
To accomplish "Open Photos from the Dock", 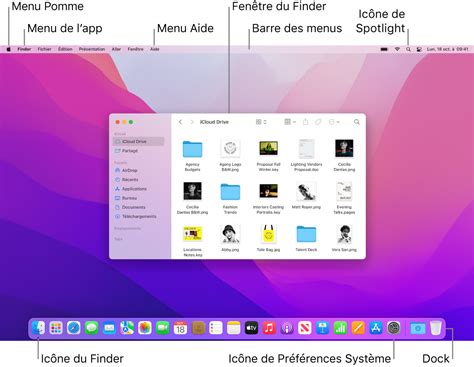I will point(145,328).
